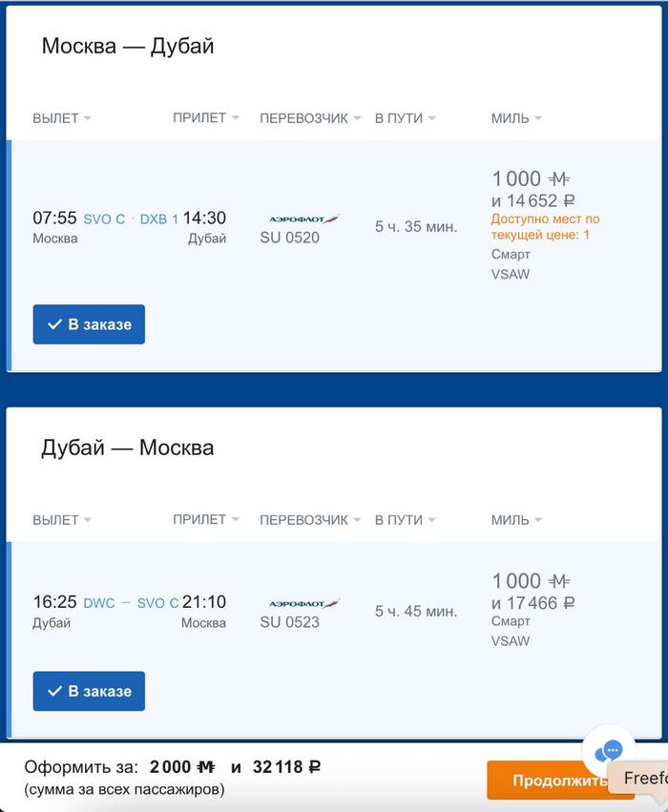The height and width of the screenshot is (812, 668).
Task: Click the 'Freefo' tooltip label
Action: tap(644, 778)
